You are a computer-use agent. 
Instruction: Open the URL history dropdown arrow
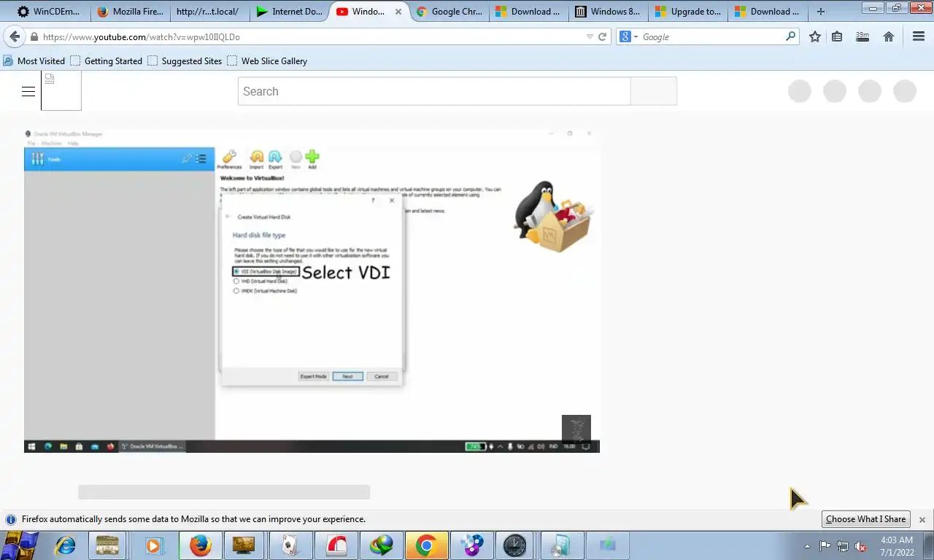(x=590, y=36)
